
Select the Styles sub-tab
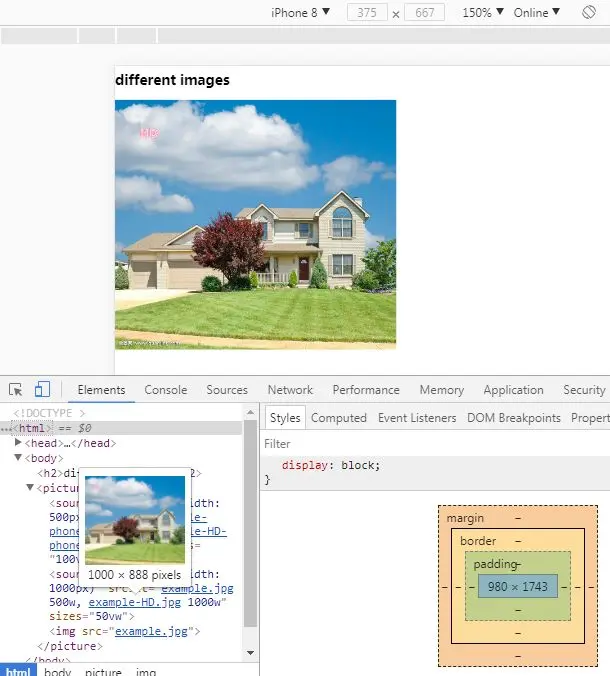[x=285, y=418]
